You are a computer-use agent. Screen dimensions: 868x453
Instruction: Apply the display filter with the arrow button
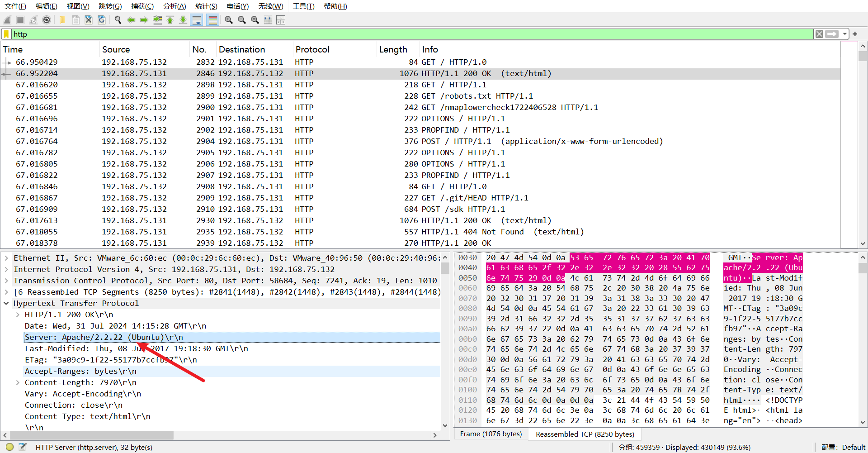(832, 34)
